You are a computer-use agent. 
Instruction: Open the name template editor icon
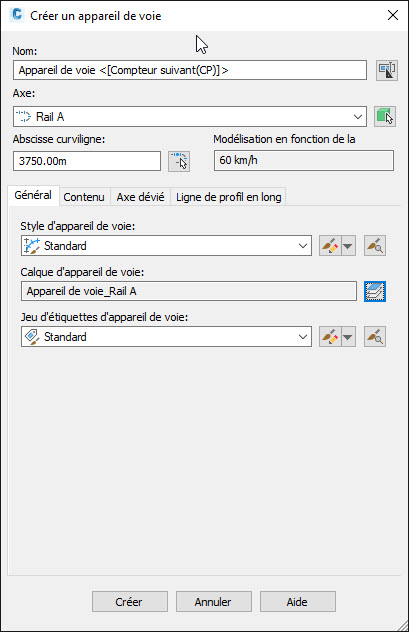(387, 70)
